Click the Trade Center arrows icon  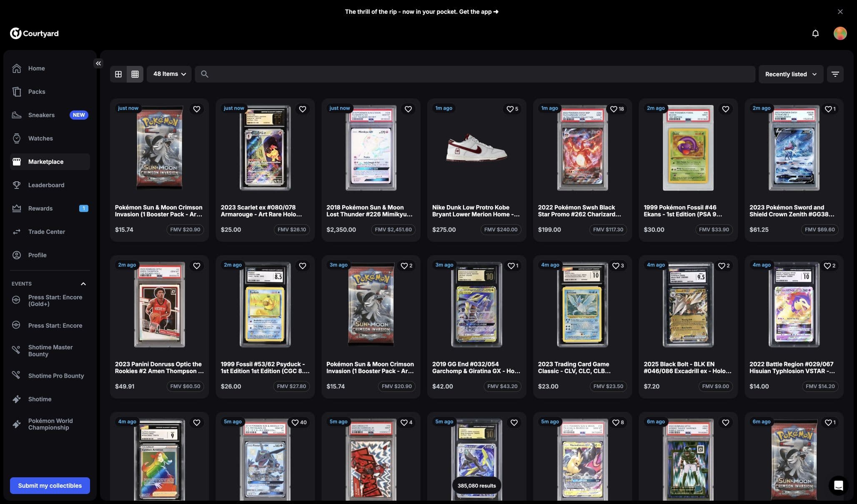tap(17, 232)
